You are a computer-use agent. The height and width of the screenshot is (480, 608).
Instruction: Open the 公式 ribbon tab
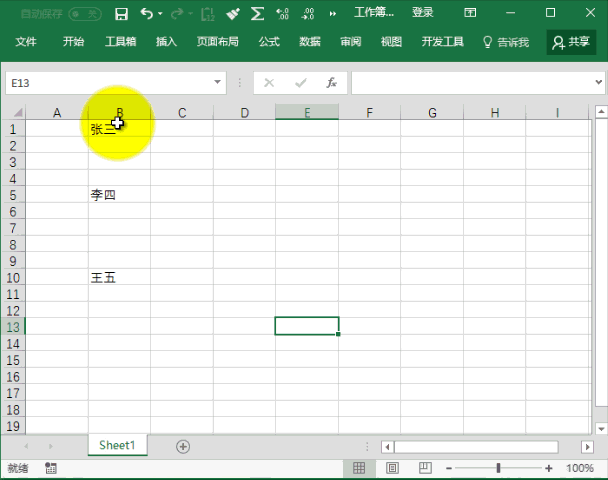(x=269, y=42)
